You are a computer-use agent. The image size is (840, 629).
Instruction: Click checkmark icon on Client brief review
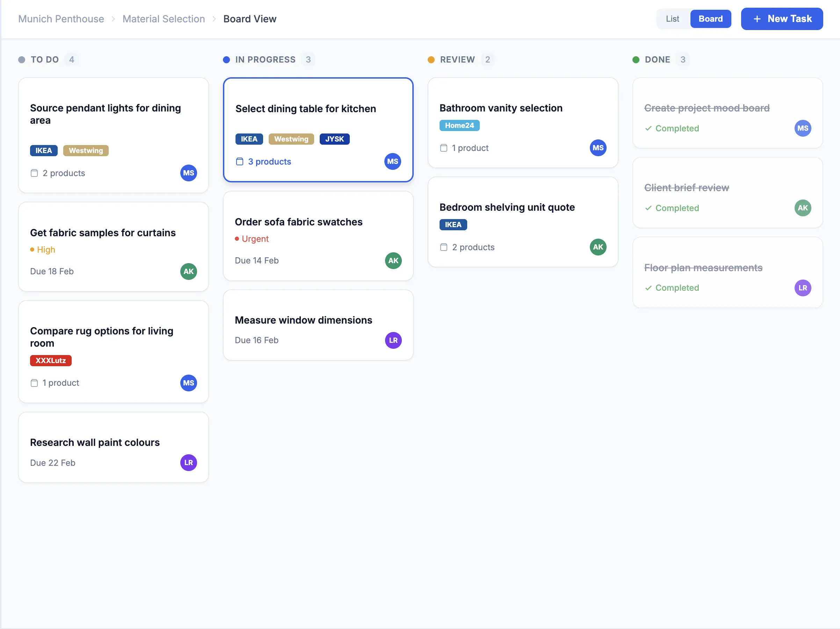click(648, 208)
